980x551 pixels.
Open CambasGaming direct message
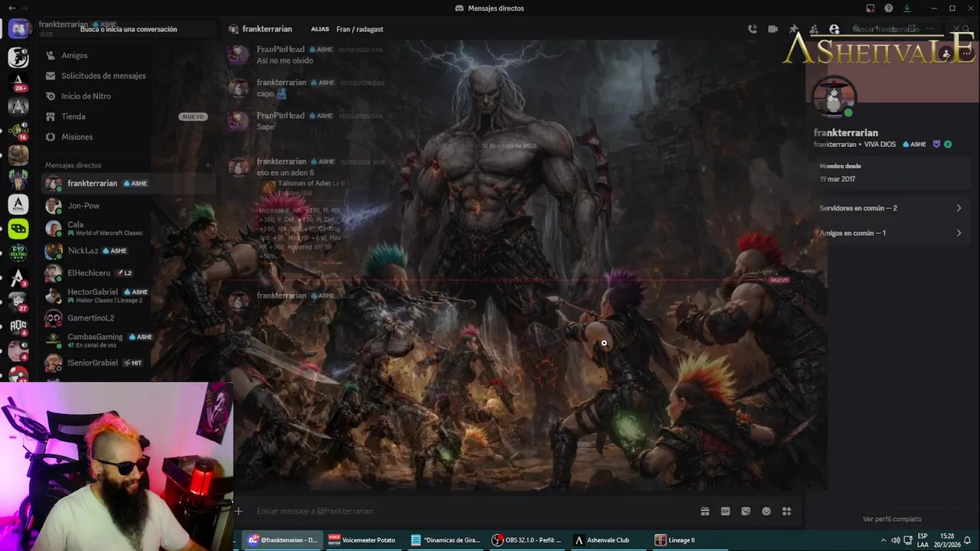(x=129, y=340)
